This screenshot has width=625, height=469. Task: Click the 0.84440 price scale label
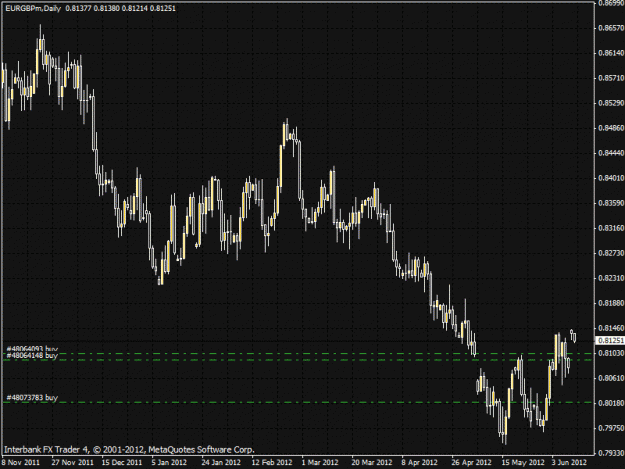coord(611,153)
